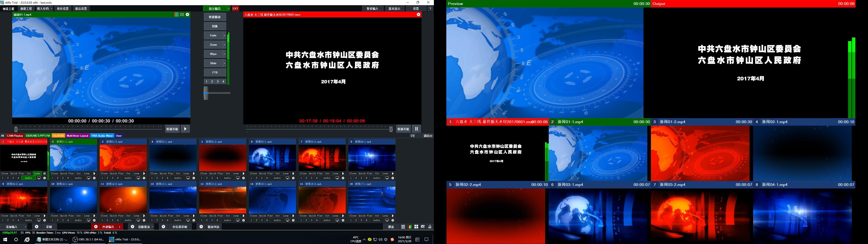Viewport: 868px width, 244px height.
Task: Open settings gear for 新闻01-1 input
Action: (94, 178)
